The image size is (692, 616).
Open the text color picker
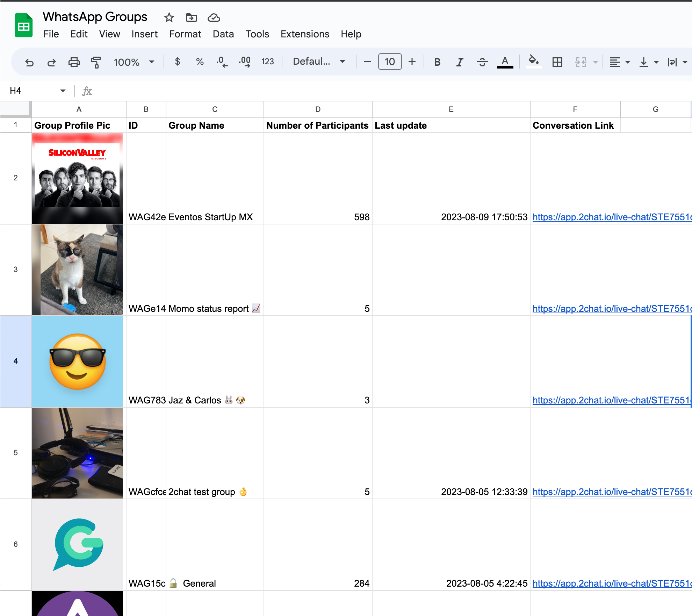tap(505, 62)
